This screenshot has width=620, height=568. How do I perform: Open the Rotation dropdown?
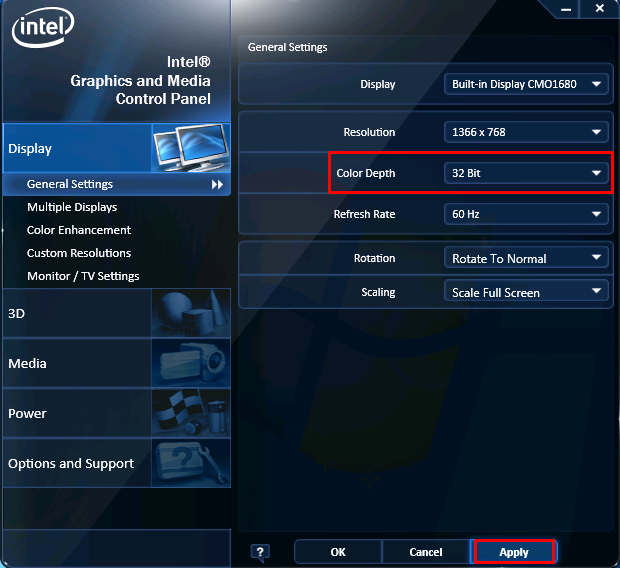click(526, 258)
